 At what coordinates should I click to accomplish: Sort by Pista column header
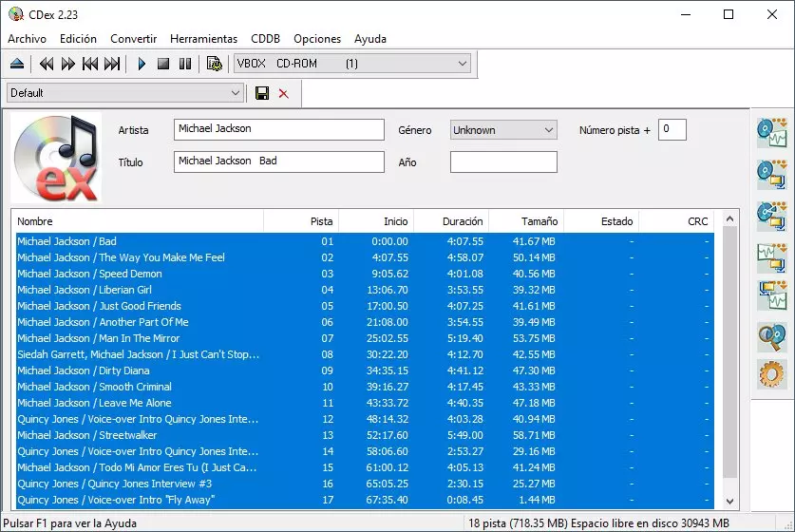click(301, 221)
